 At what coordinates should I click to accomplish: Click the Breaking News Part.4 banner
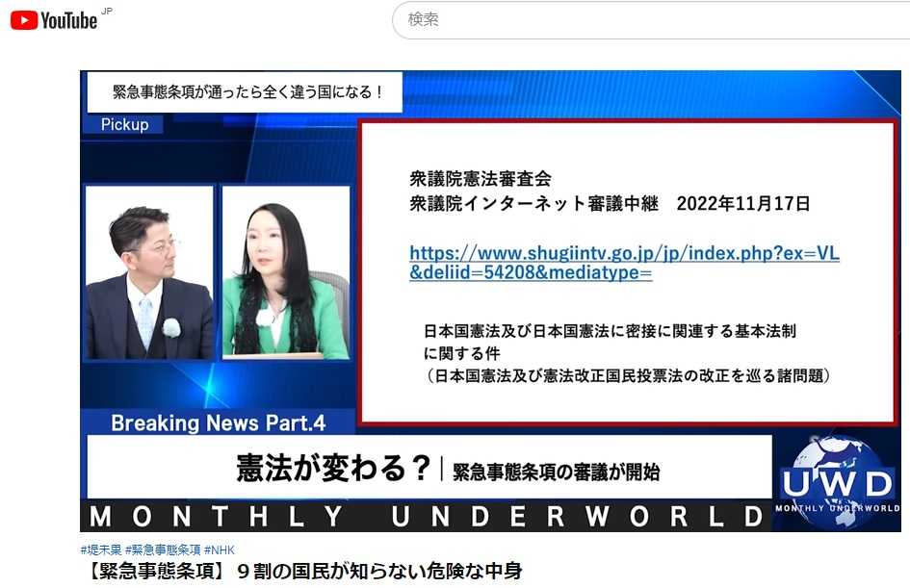(219, 422)
